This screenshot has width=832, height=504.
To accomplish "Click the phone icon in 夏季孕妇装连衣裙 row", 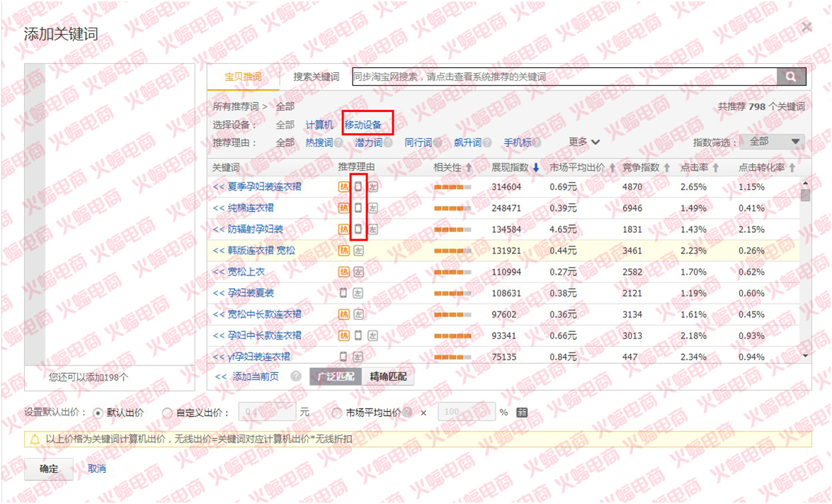I will pos(358,187).
